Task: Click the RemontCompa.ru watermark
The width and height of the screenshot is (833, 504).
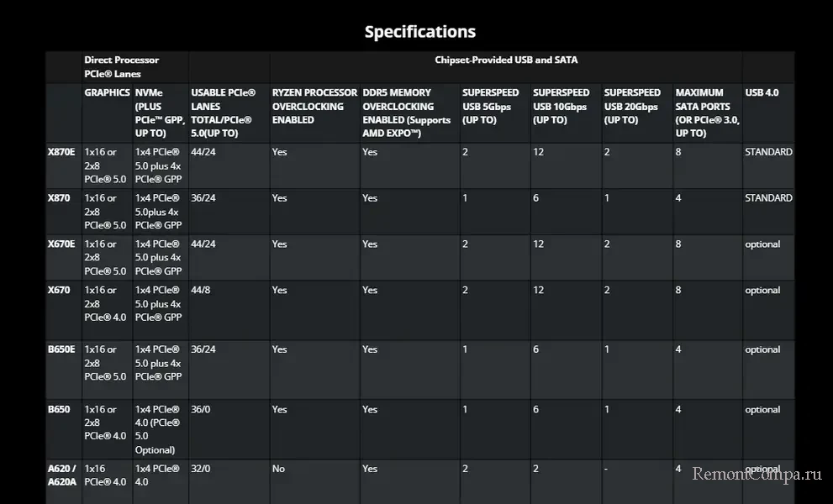Action: click(x=756, y=475)
